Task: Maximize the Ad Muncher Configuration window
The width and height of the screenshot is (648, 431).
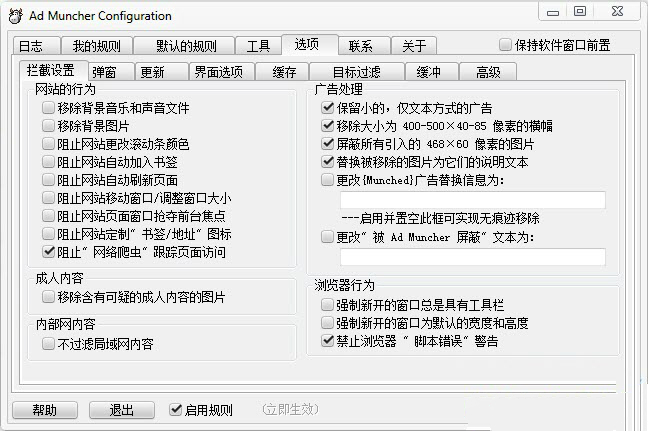Action: (x=580, y=11)
